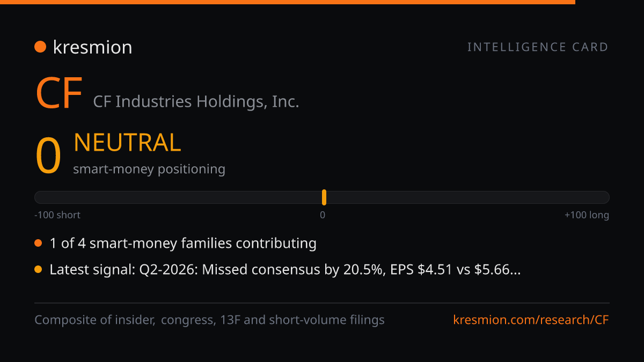Click the positioning slider track's right end
644x362 pixels.
[605, 197]
